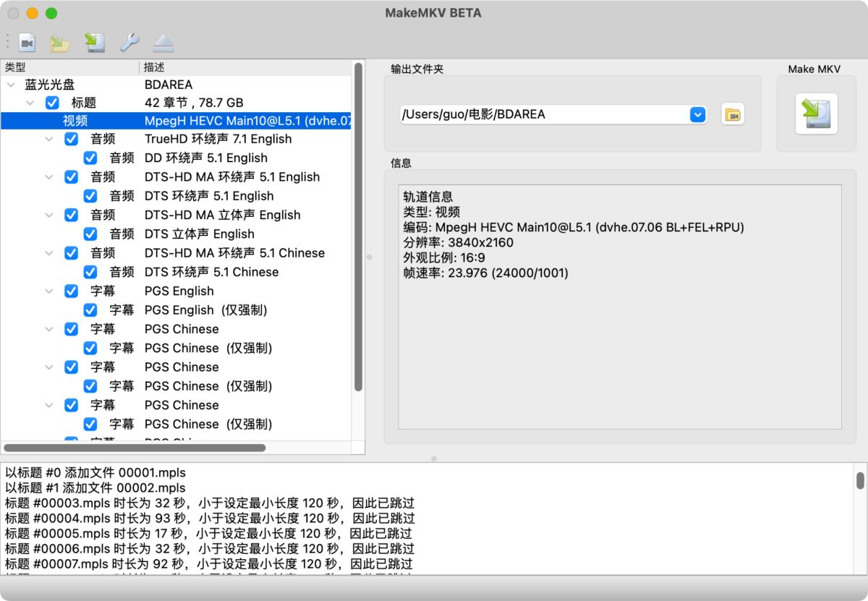Collapse TrueHD 环绕声 7.1 English node
Viewport: 868px width, 601px height.
(x=49, y=139)
